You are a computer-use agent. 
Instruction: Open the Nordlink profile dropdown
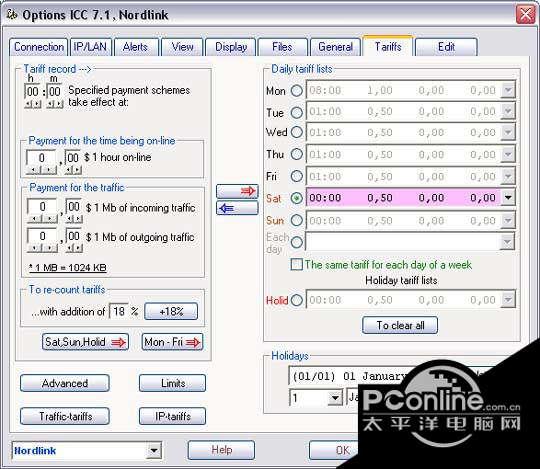pyautogui.click(x=154, y=450)
